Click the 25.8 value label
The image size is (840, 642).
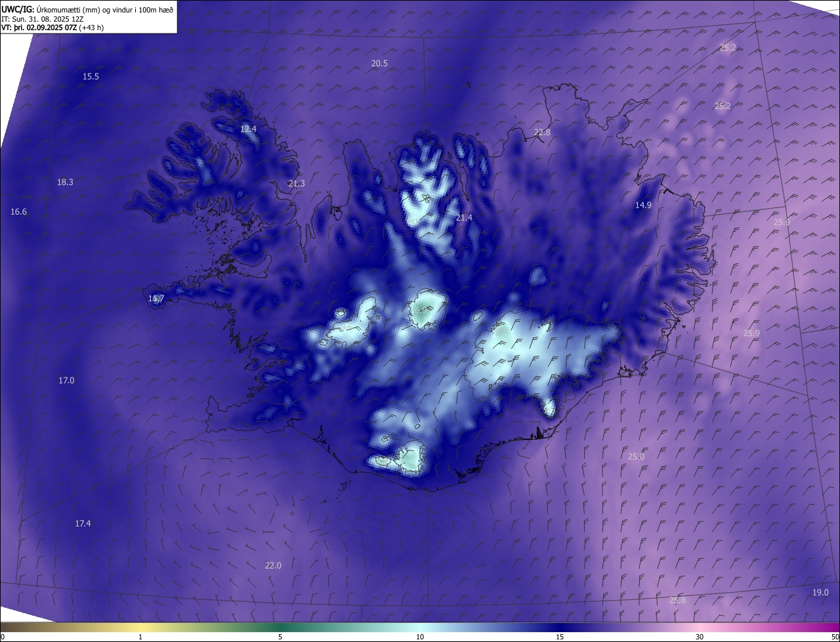pos(677,601)
